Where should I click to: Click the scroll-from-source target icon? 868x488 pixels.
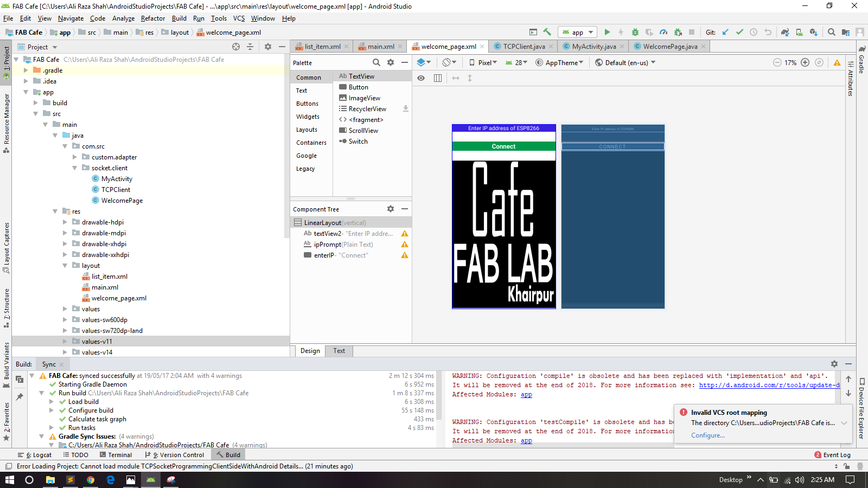point(236,47)
